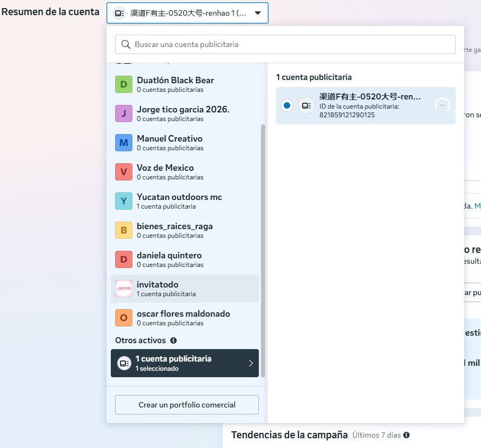Select oscar flores maldonado portfolio
Image resolution: width=481 pixels, height=448 pixels.
tap(185, 318)
